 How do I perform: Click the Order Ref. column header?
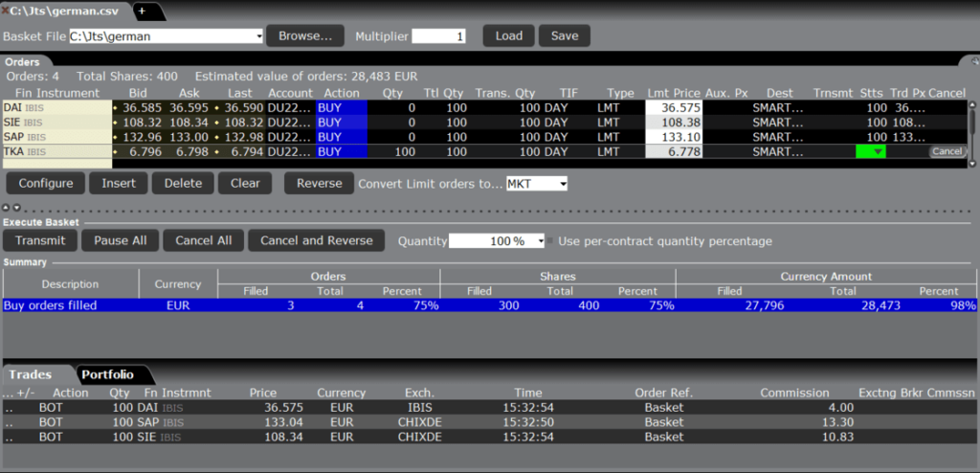(x=664, y=393)
